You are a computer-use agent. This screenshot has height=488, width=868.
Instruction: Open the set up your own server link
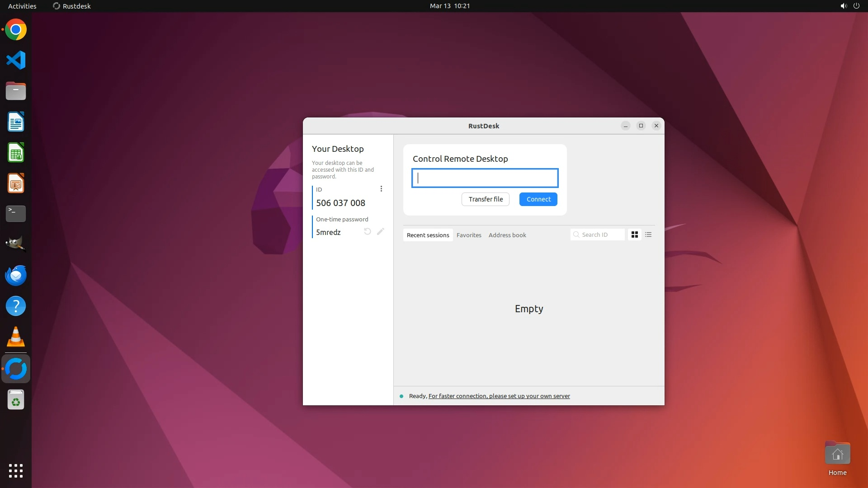(x=499, y=396)
